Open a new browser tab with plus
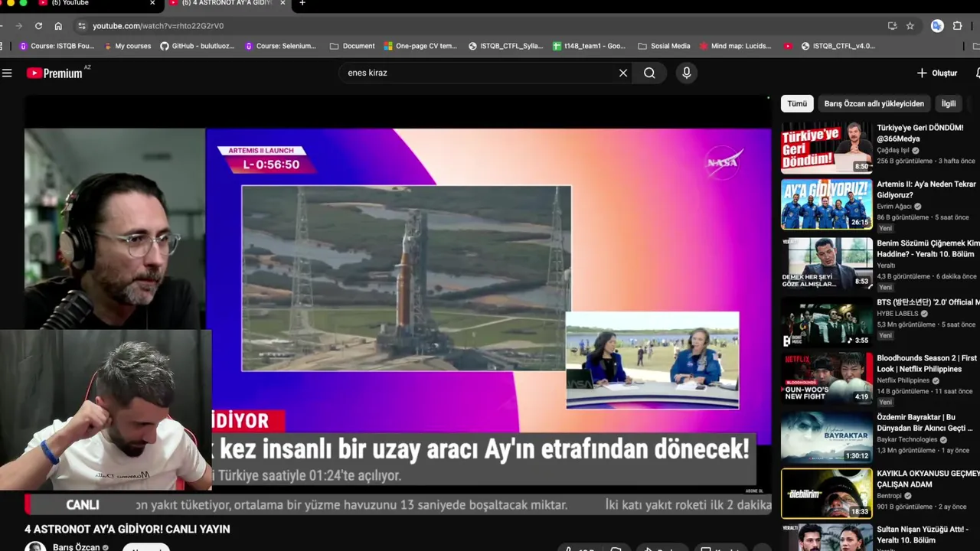Image resolution: width=980 pixels, height=551 pixels. 302,3
